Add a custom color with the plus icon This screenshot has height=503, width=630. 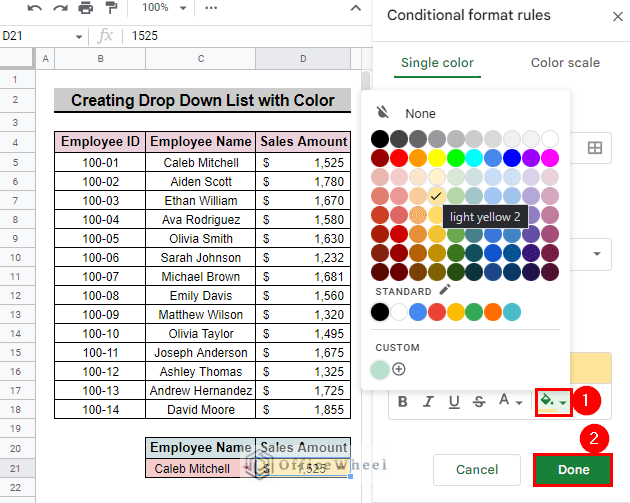point(399,369)
